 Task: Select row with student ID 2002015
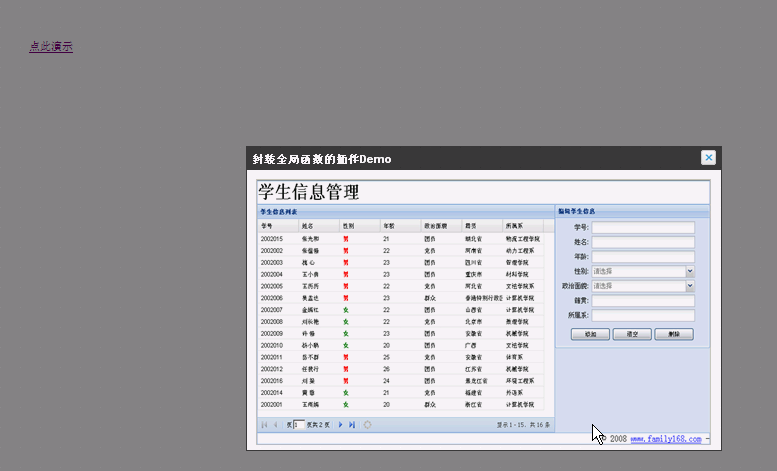coord(401,239)
